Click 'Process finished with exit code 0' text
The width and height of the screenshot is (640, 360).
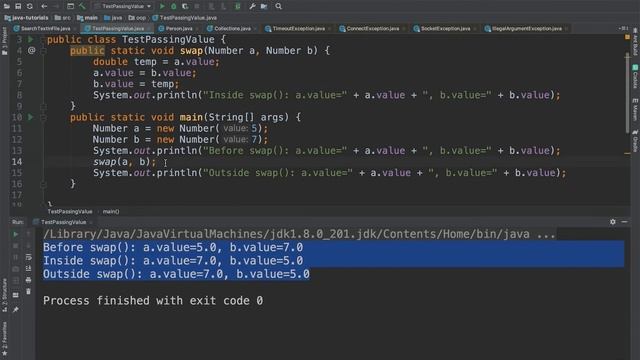coord(153,301)
